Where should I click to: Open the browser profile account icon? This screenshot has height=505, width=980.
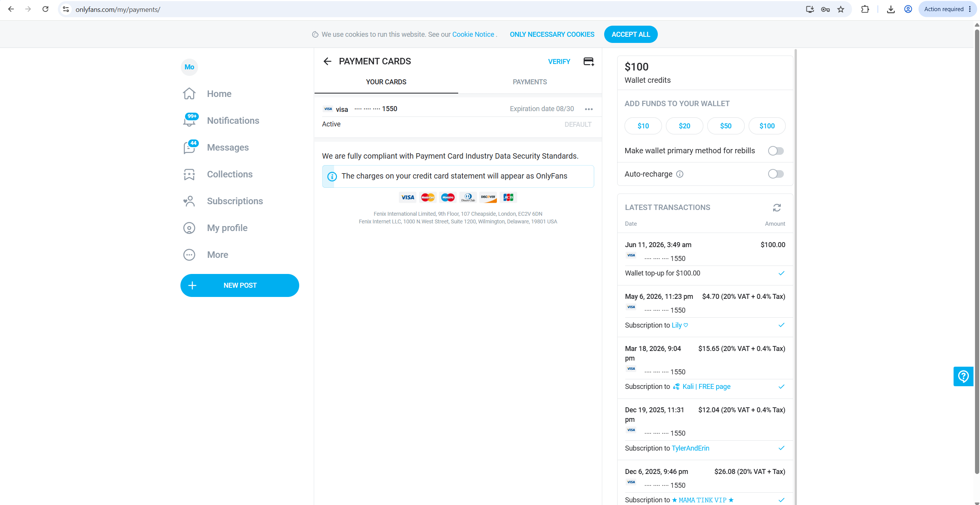[x=908, y=9]
